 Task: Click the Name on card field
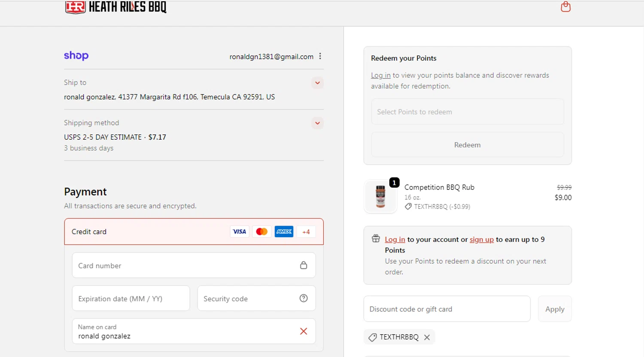click(194, 331)
